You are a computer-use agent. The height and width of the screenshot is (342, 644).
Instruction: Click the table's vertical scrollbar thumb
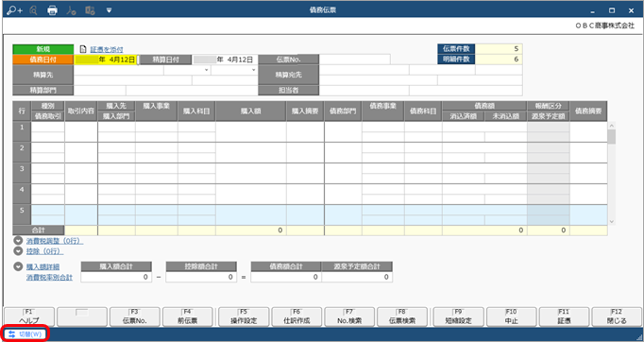click(612, 137)
